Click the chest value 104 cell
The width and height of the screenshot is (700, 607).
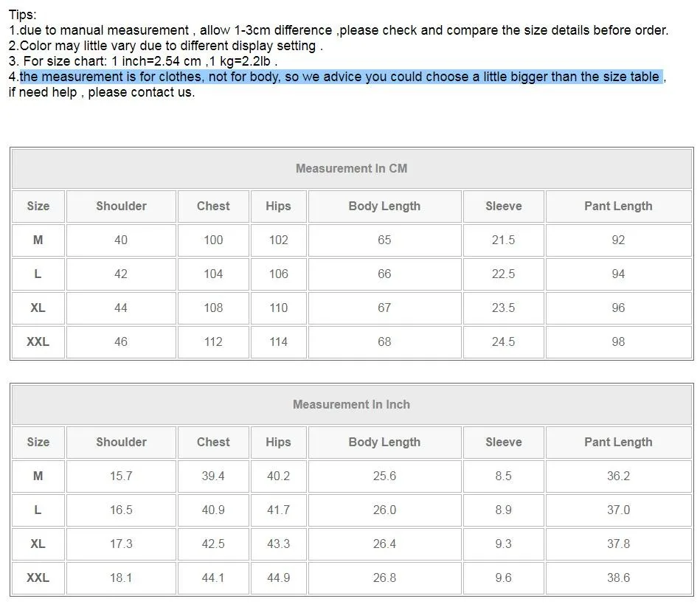coord(213,274)
